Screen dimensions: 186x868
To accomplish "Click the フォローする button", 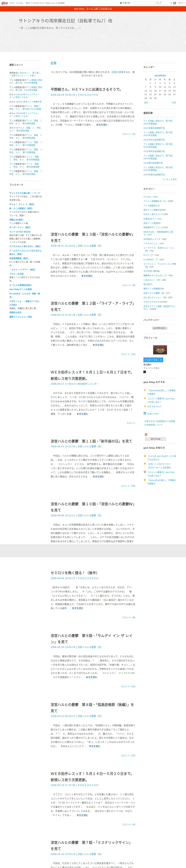I will [153, 360].
